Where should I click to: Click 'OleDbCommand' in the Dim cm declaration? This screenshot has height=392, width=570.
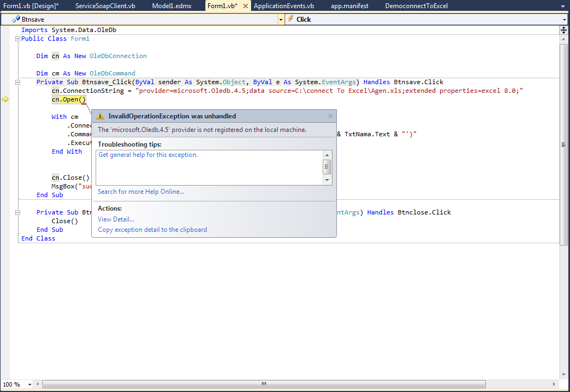(x=112, y=73)
